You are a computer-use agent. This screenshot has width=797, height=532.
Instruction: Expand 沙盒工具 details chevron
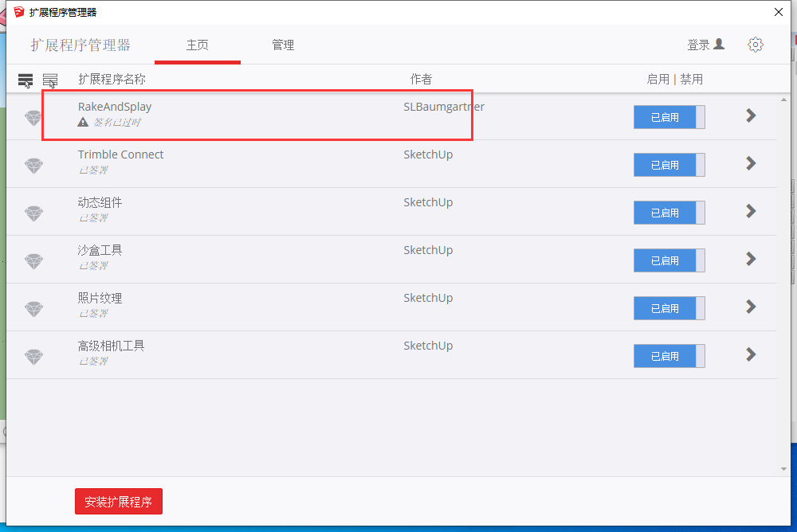click(751, 259)
